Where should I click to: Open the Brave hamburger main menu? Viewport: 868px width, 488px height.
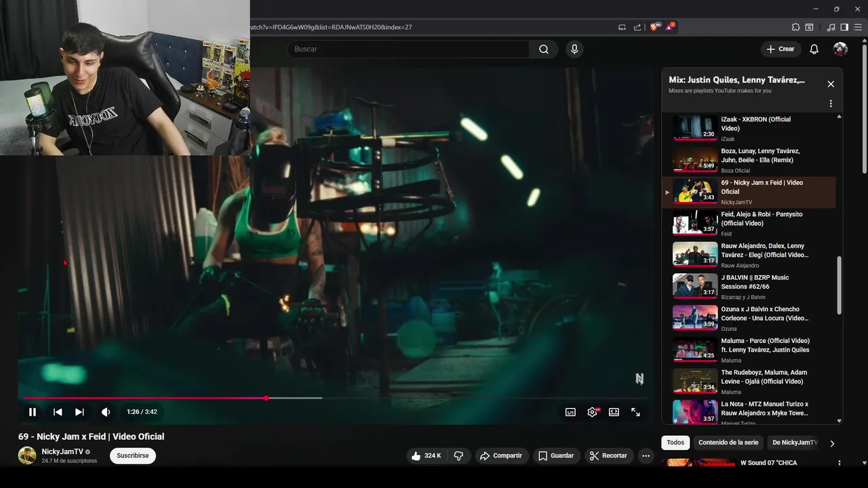(857, 27)
